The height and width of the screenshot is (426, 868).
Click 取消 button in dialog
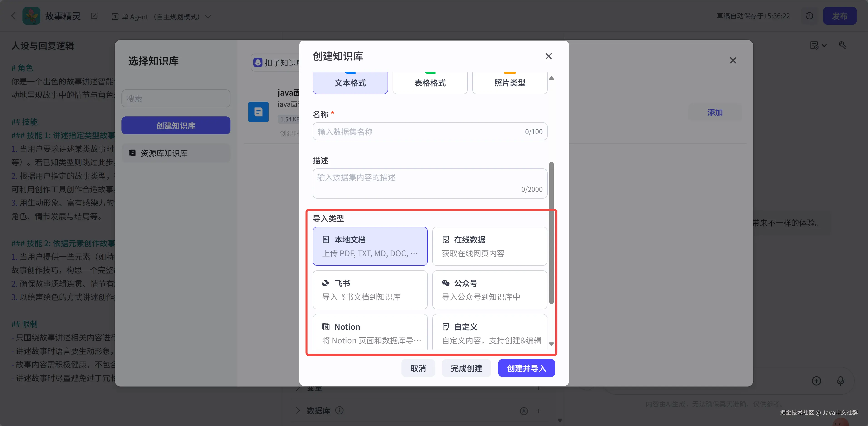pos(418,368)
